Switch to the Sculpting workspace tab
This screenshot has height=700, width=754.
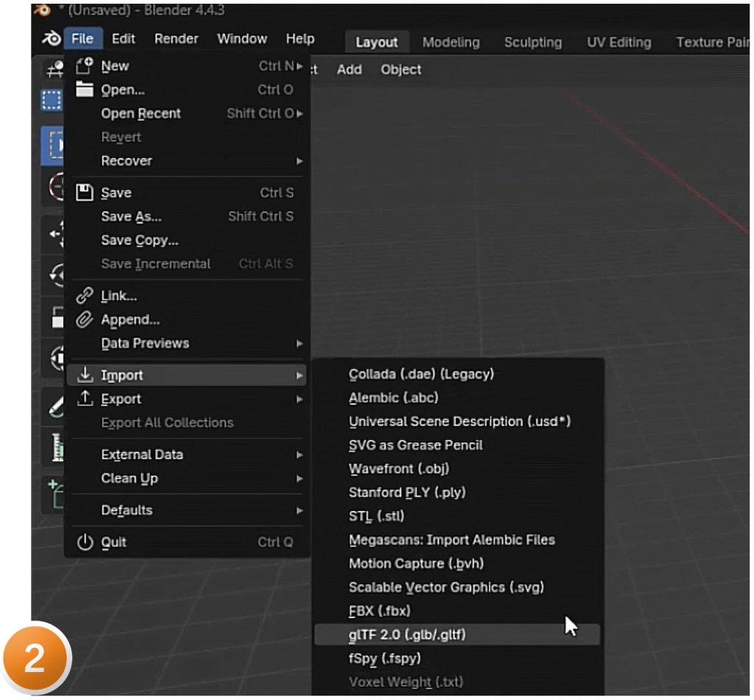point(533,42)
